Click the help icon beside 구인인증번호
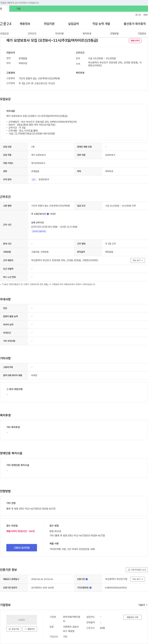 coord(90,588)
